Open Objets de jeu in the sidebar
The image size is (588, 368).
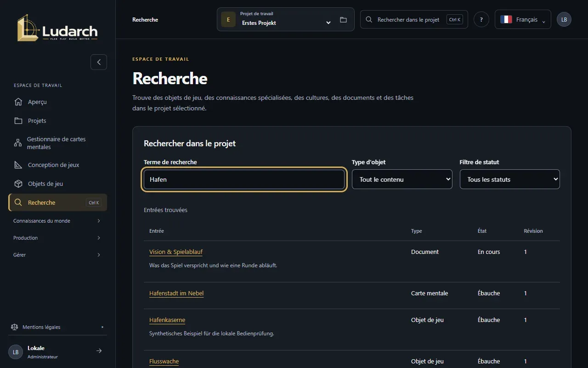57,184
